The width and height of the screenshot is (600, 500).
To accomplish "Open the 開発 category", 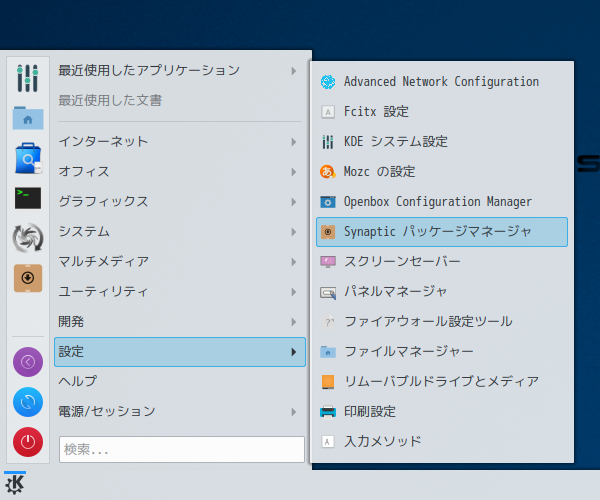I will [180, 322].
